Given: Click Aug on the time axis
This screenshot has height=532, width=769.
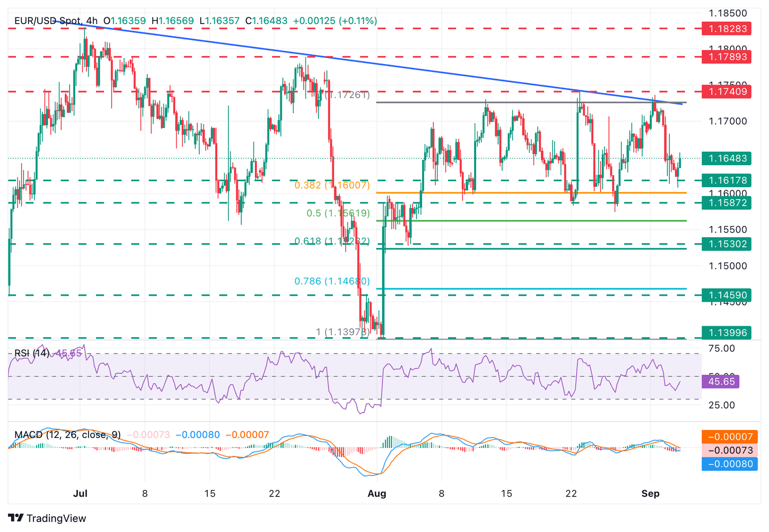Looking at the screenshot, I should point(376,493).
